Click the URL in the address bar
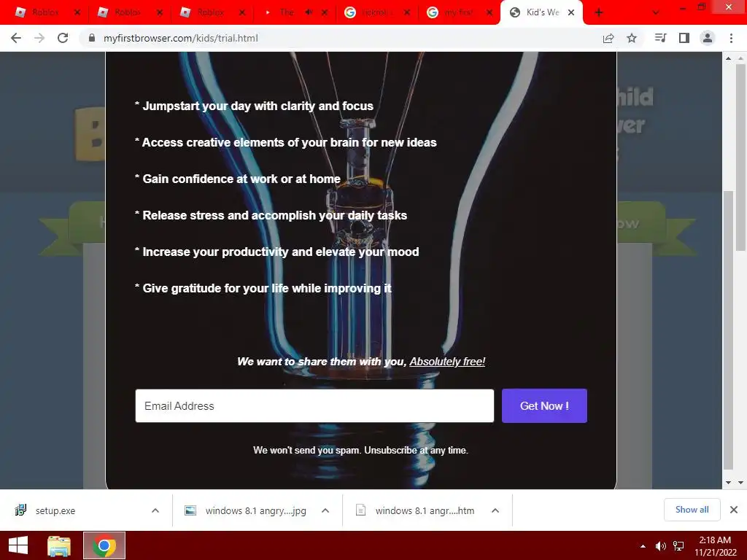 (181, 38)
